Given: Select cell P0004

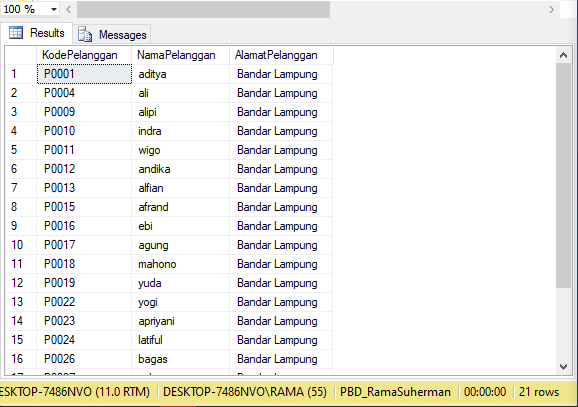Looking at the screenshot, I should coord(84,93).
